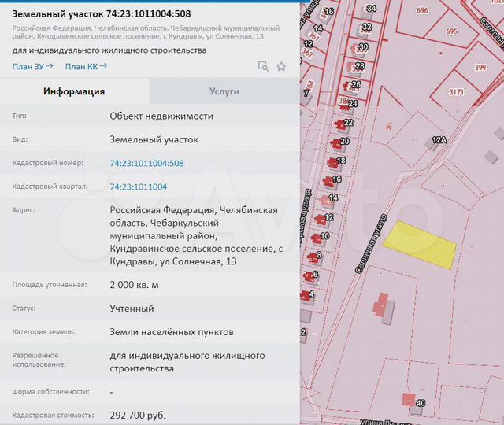The width and height of the screenshot is (504, 425).
Task: Add the parcel to favorites with star icon
Action: pyautogui.click(x=281, y=67)
